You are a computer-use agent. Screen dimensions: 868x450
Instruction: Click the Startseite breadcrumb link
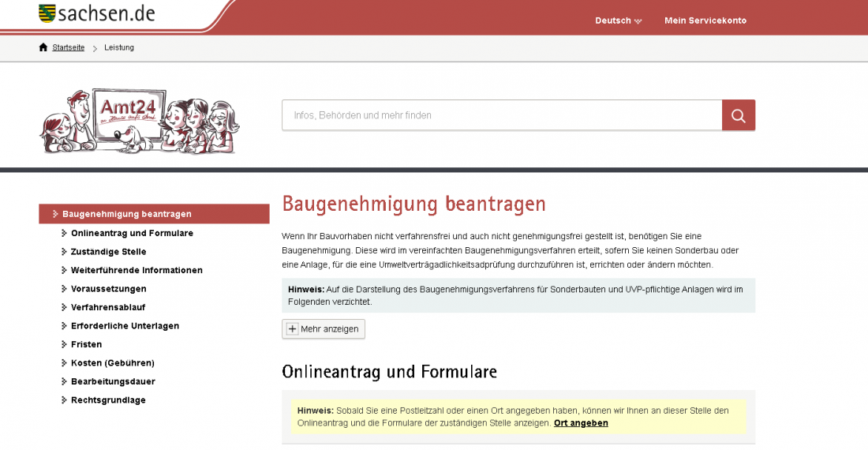click(68, 47)
